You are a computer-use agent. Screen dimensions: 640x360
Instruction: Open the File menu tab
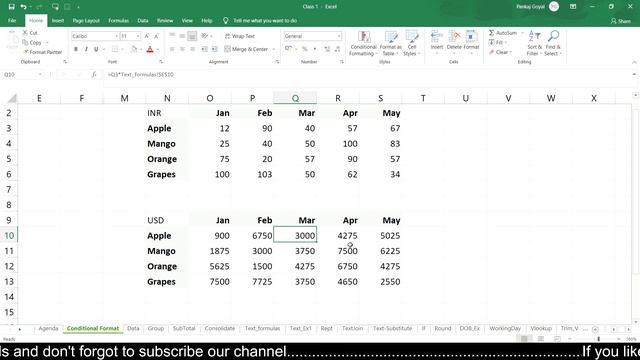[12, 20]
